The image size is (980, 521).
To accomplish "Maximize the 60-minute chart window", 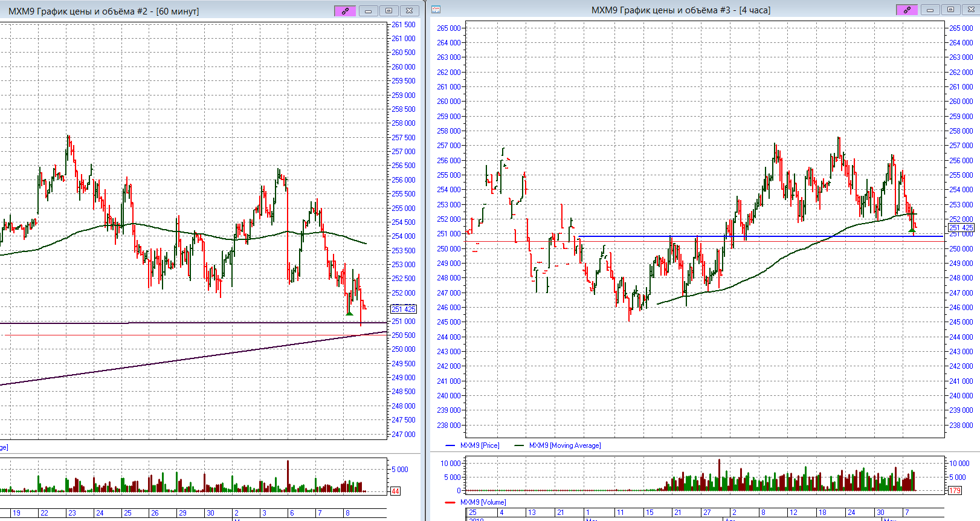I will coord(388,11).
